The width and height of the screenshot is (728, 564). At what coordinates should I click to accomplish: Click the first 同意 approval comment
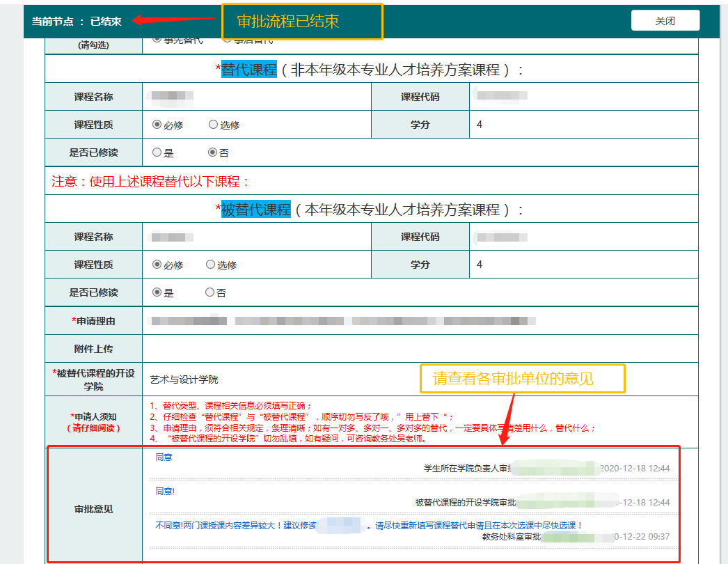pyautogui.click(x=164, y=457)
